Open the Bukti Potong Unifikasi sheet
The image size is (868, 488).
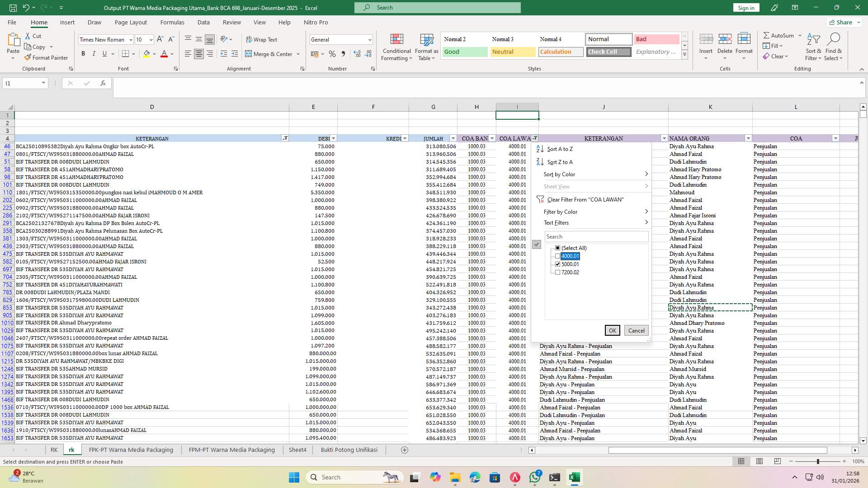[349, 450]
